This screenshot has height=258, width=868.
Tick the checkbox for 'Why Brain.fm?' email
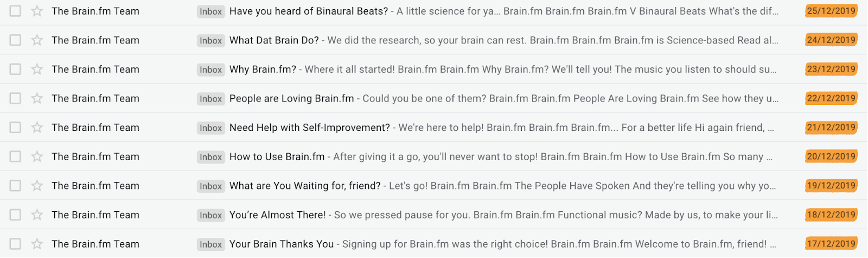click(15, 69)
